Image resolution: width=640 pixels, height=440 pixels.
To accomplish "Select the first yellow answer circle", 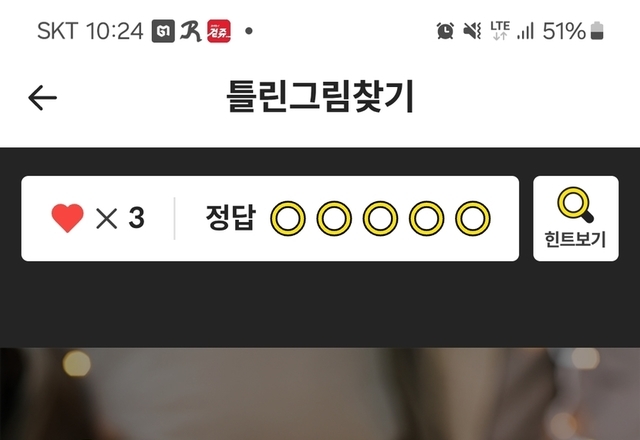I will (288, 218).
